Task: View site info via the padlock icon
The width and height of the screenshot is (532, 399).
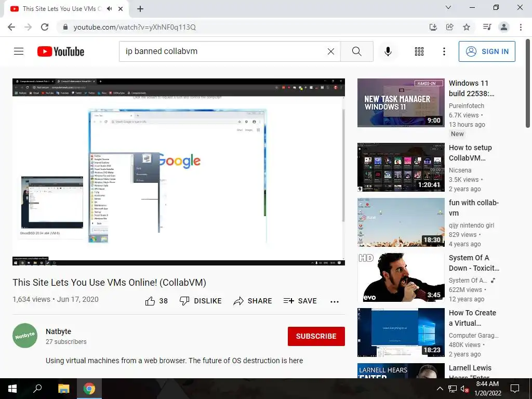Action: tap(65, 27)
